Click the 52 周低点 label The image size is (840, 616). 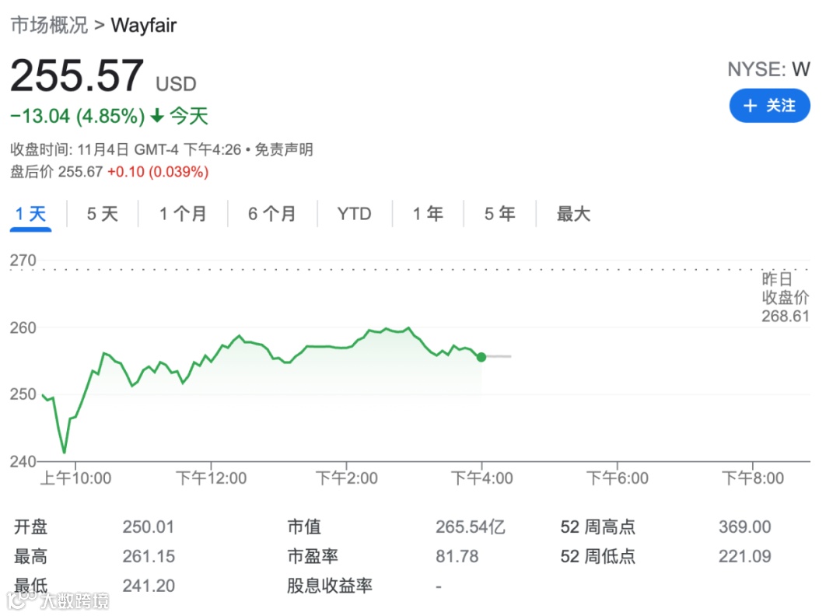coord(598,557)
